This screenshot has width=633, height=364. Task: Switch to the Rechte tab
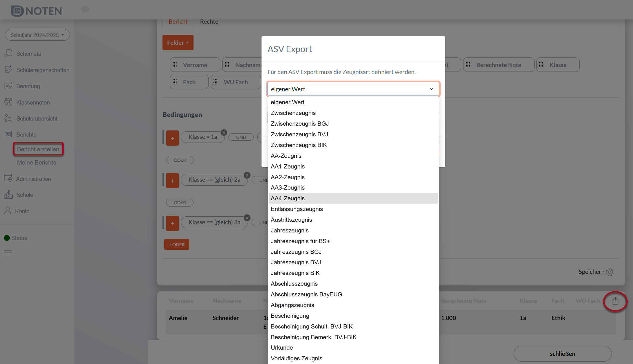tap(209, 22)
